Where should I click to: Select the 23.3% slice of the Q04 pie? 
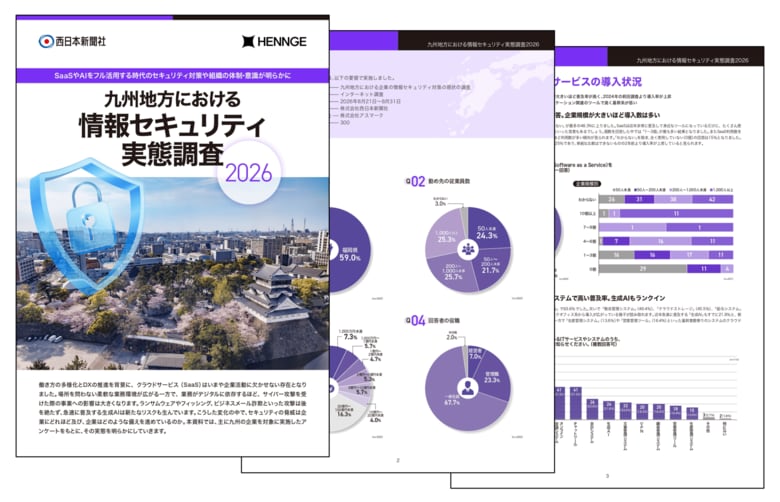pos(492,377)
